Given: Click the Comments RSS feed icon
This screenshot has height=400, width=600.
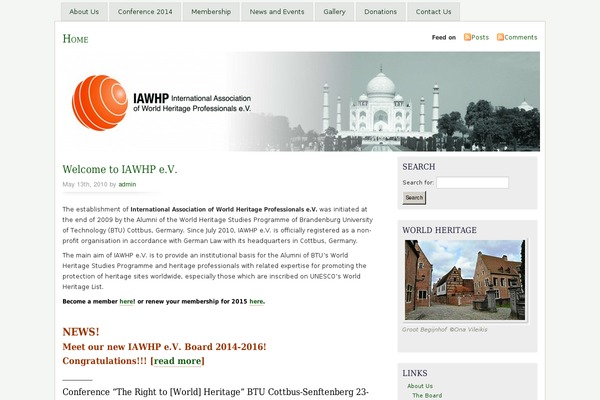Looking at the screenshot, I should tap(500, 37).
